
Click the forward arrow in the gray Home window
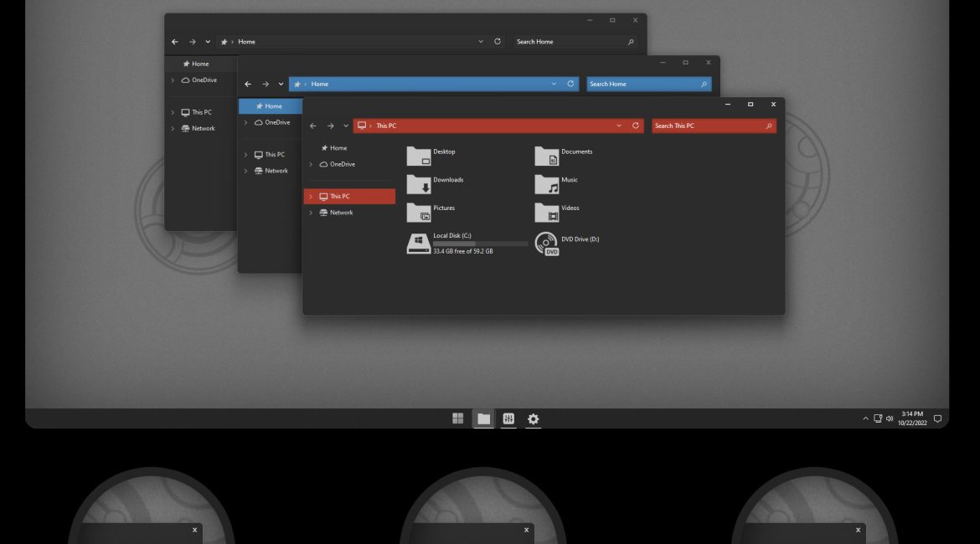point(193,42)
